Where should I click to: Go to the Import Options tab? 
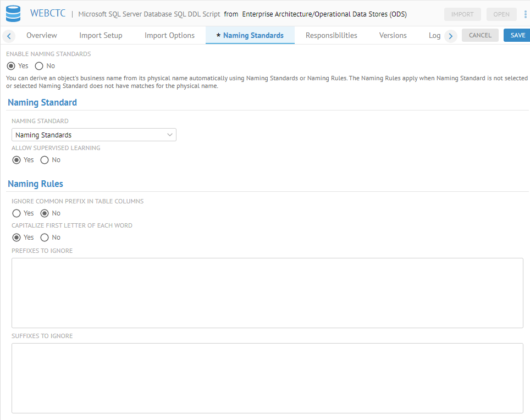[x=169, y=35]
